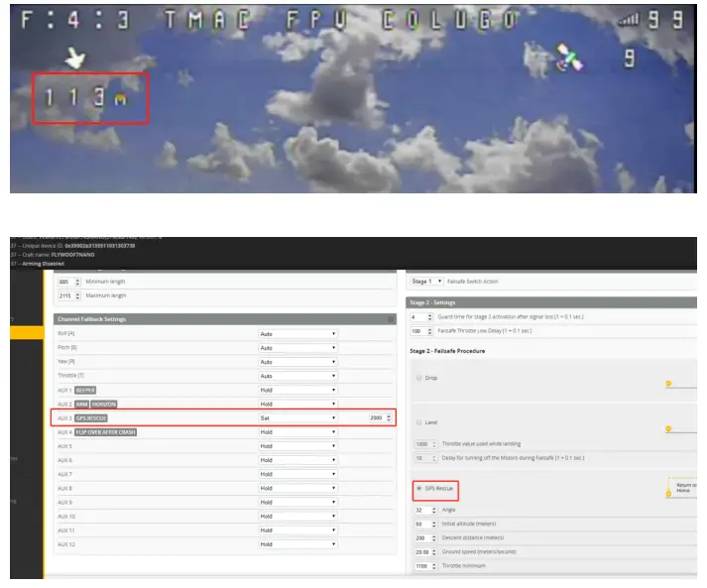Open the AUX 5 fallback dropdown
The image size is (707, 588).
click(x=298, y=446)
